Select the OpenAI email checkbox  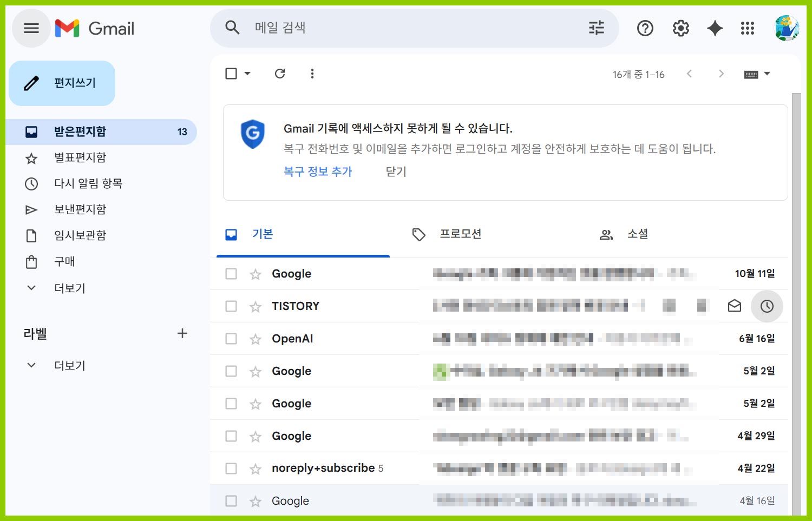tap(231, 339)
